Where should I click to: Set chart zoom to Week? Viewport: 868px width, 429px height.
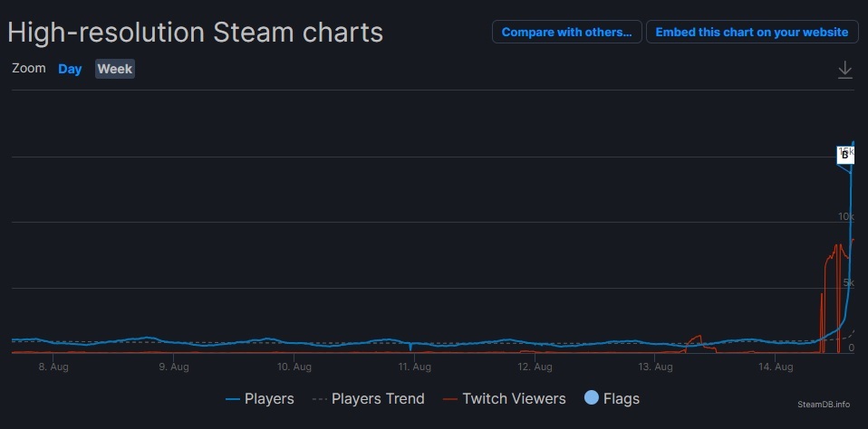[x=115, y=69]
